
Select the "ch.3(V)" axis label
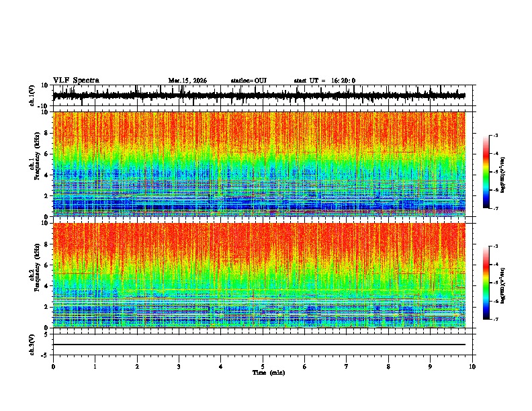point(32,345)
